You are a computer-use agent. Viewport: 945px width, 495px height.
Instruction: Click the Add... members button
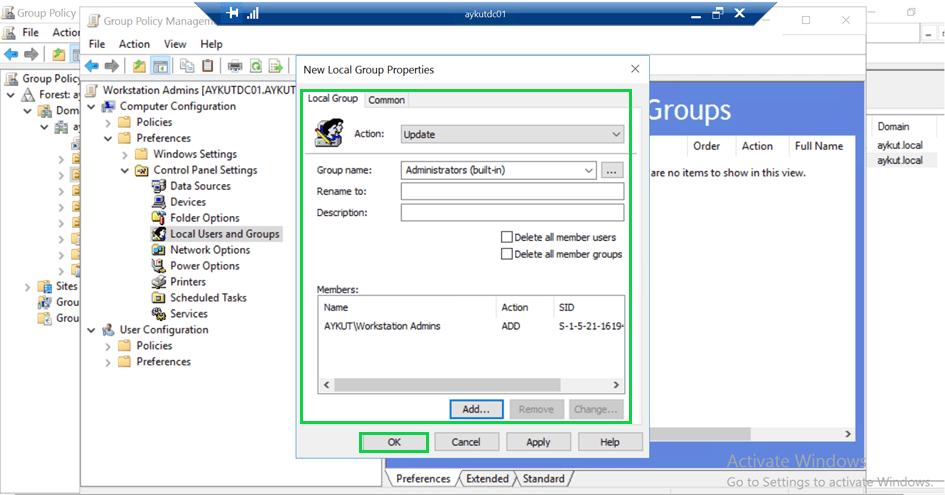click(x=476, y=409)
